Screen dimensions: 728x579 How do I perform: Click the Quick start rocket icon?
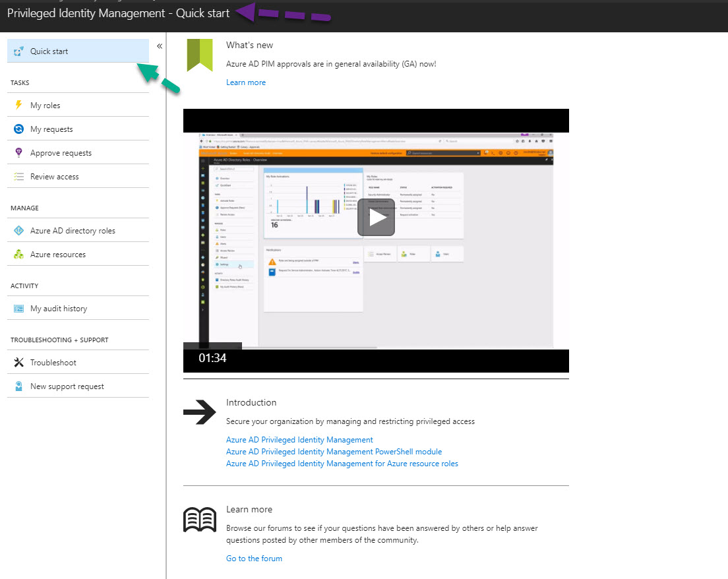coord(18,51)
